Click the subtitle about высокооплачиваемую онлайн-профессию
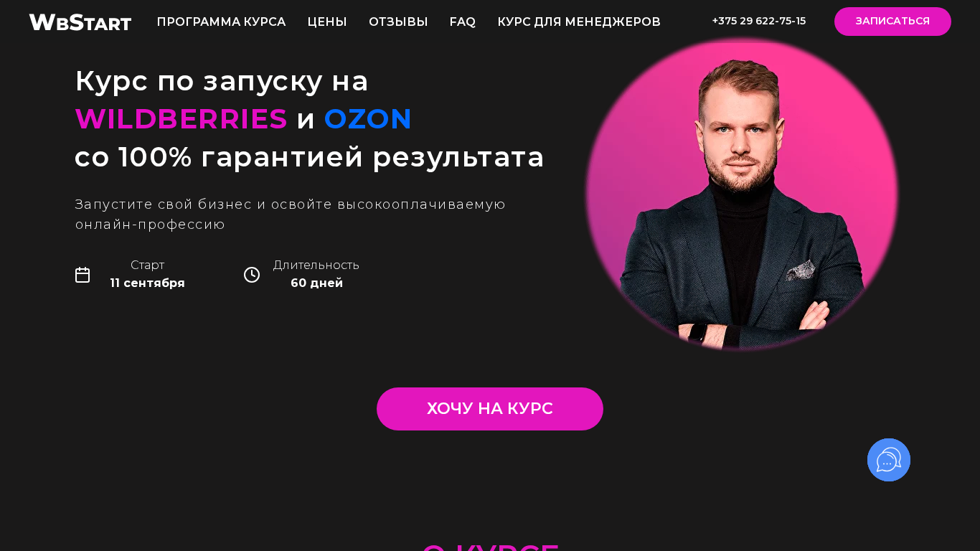 291,215
